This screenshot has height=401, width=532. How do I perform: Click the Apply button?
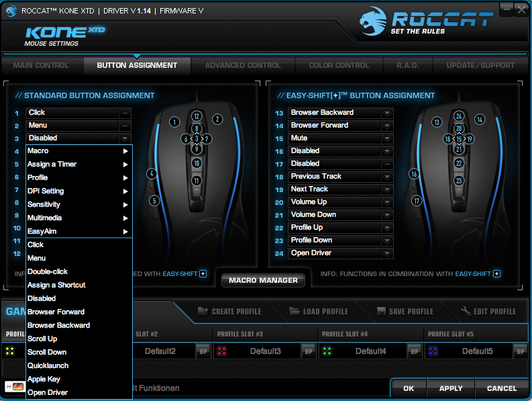[451, 388]
